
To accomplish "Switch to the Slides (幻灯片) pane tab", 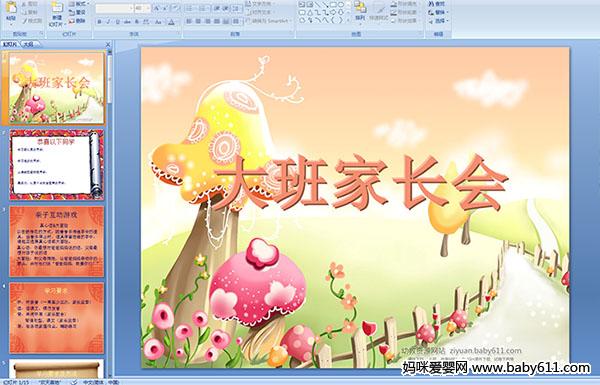I will pyautogui.click(x=10, y=44).
